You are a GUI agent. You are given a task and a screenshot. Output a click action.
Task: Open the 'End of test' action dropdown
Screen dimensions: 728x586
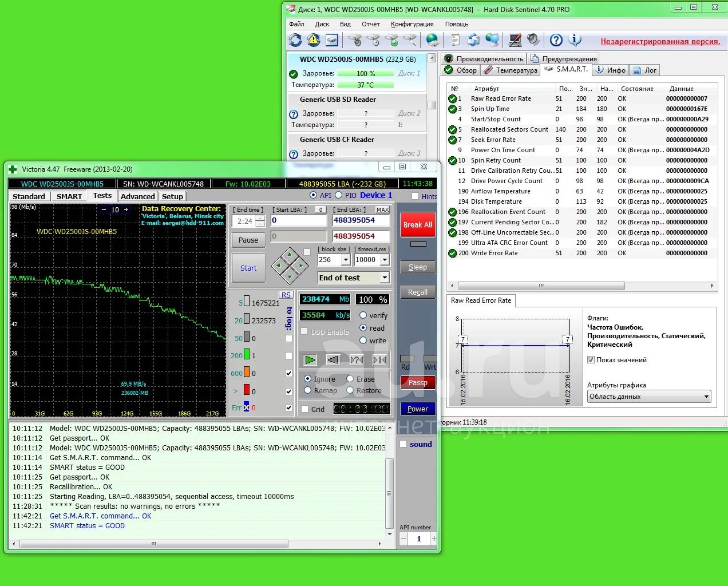pos(385,278)
